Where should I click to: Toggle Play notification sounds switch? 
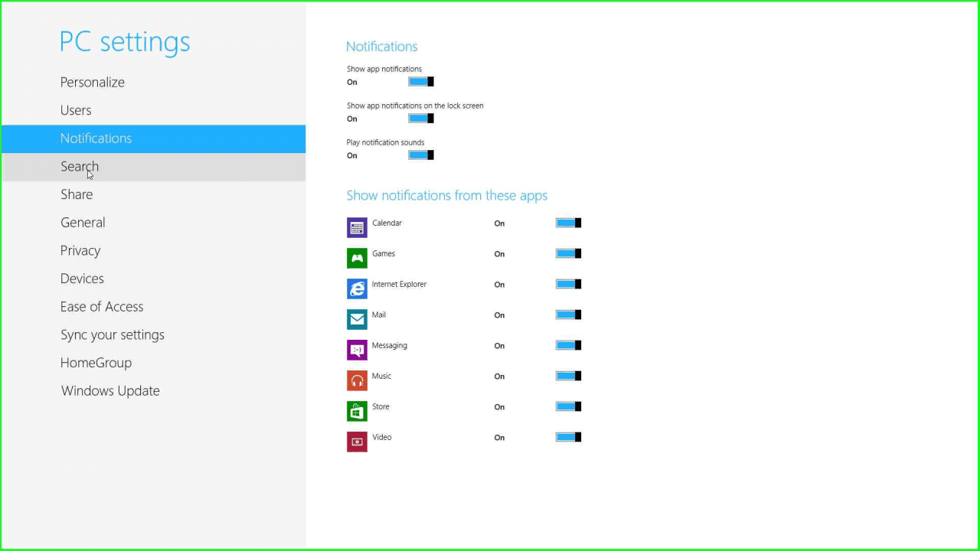(x=421, y=155)
